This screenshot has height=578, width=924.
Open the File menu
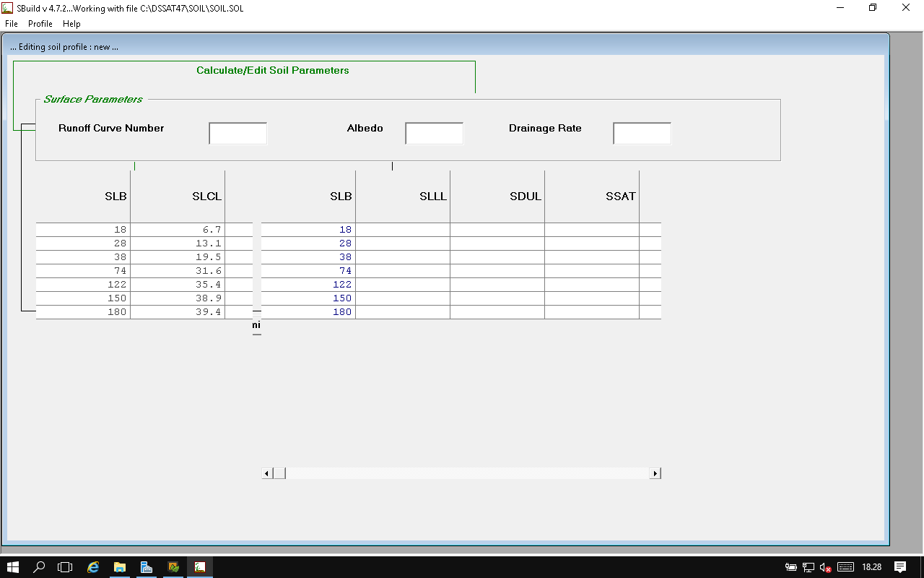tap(11, 24)
